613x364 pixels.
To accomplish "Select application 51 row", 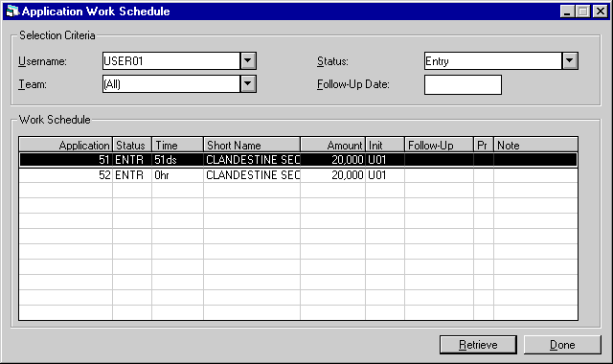I will tap(298, 160).
